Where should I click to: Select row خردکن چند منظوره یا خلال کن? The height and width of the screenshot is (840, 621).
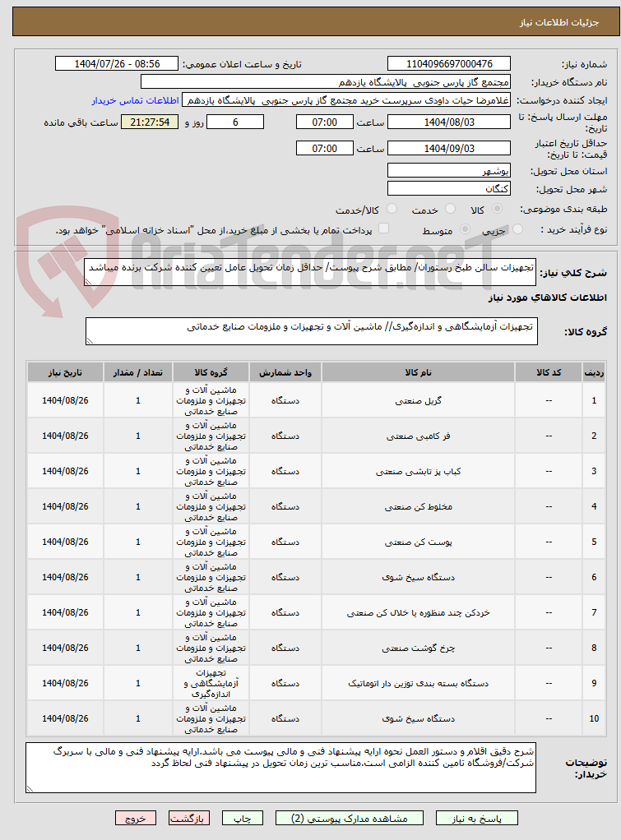(317, 612)
